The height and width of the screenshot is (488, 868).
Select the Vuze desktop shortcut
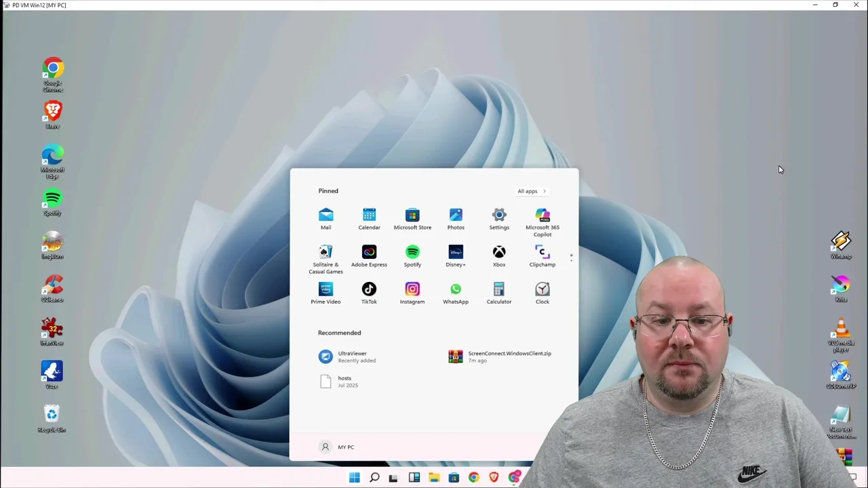53,375
